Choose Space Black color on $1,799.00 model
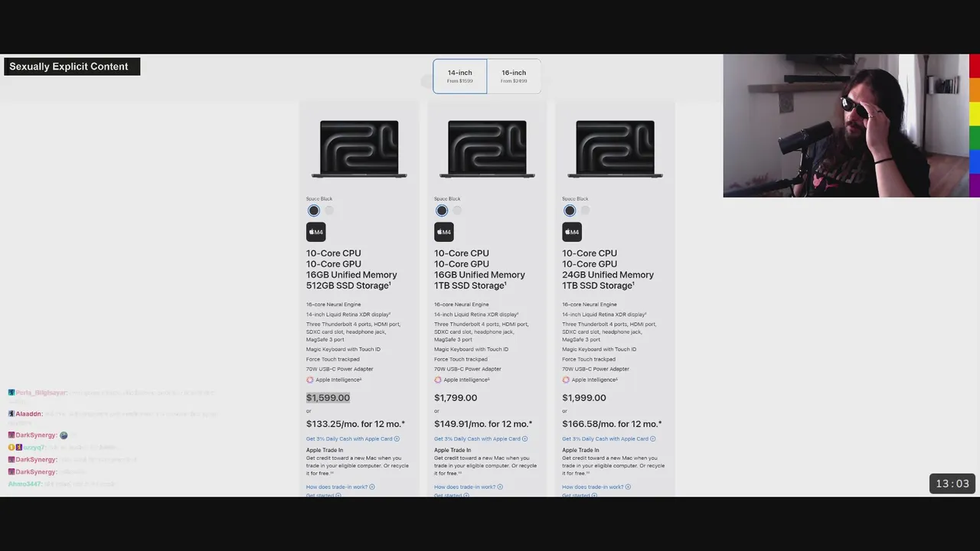This screenshot has height=551, width=980. point(441,210)
